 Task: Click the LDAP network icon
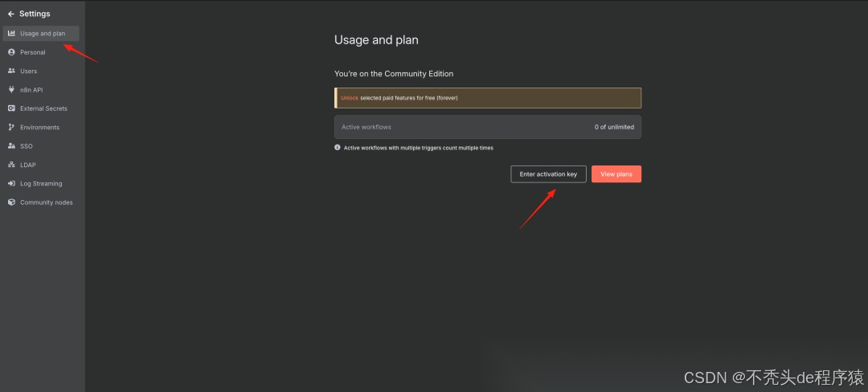point(11,165)
